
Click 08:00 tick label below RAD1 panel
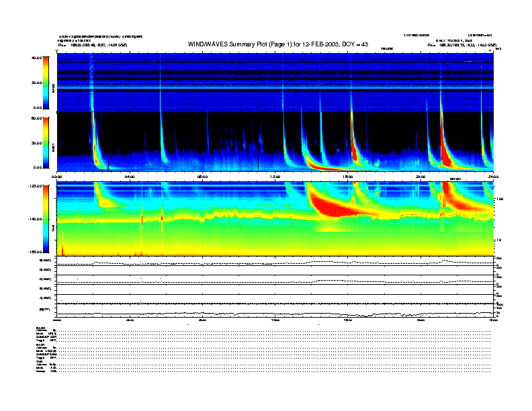202,177
